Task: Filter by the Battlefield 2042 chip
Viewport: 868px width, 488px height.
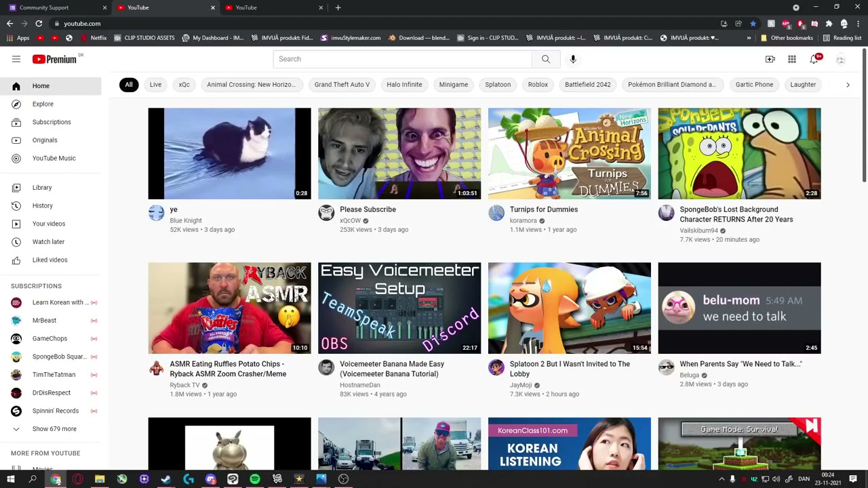Action: (588, 85)
